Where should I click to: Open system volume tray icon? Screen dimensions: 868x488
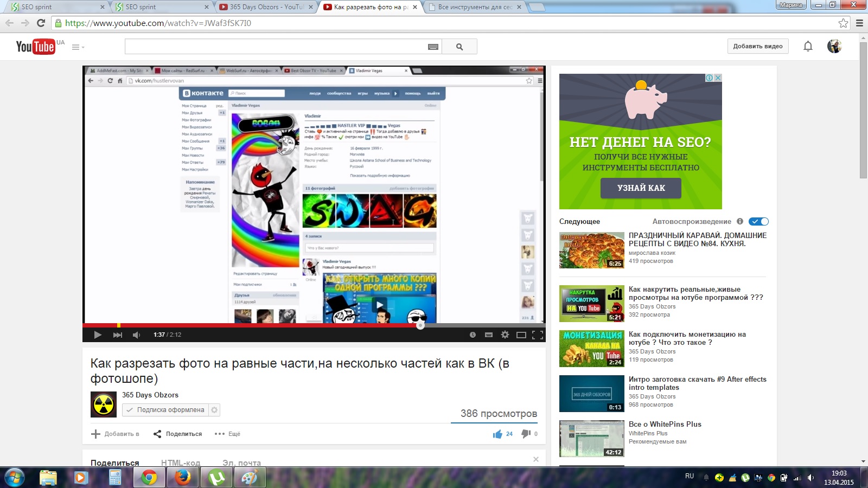click(810, 478)
